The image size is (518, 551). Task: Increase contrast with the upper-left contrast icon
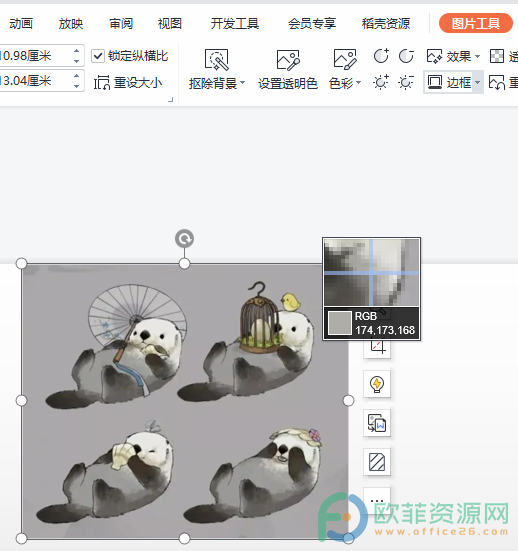[x=381, y=56]
